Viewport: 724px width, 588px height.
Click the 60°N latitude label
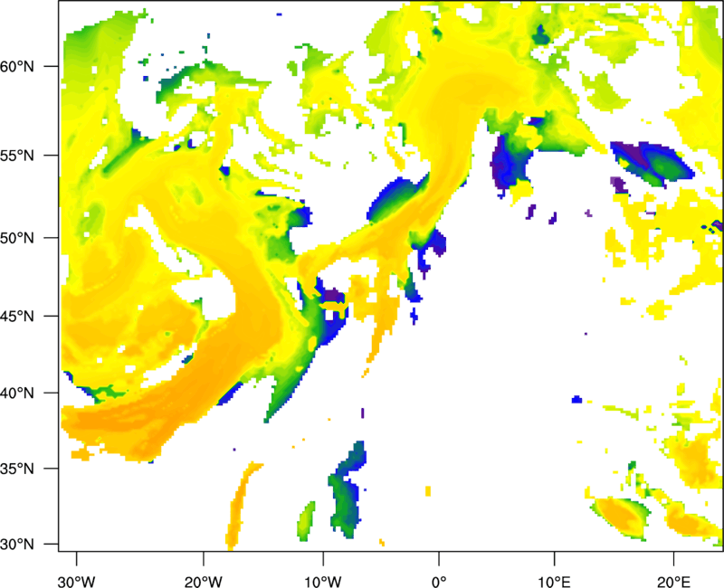(x=17, y=67)
